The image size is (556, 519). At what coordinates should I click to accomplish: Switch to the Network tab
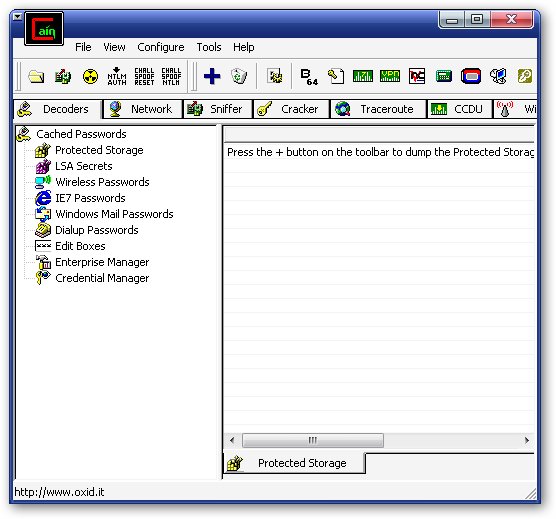coord(143,109)
